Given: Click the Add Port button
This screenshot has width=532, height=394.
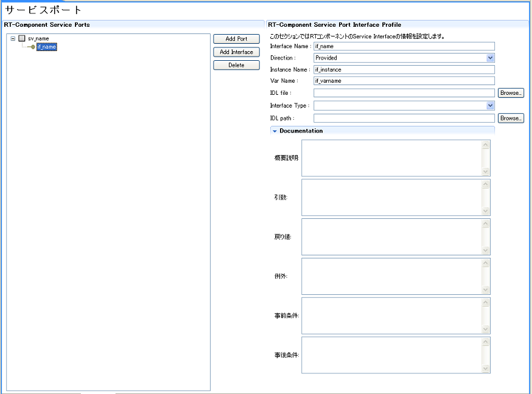Looking at the screenshot, I should (237, 39).
